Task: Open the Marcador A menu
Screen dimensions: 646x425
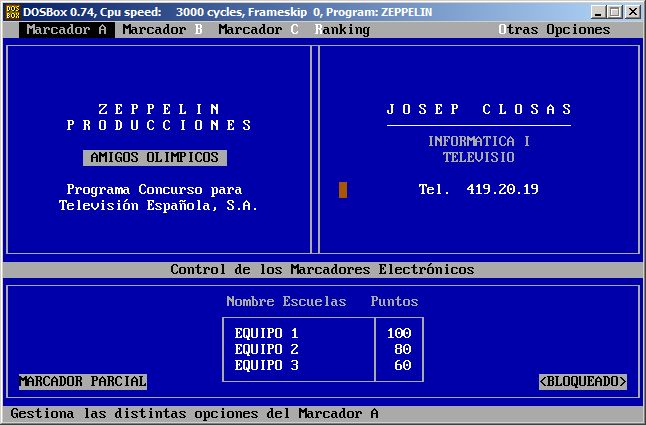Action: coord(66,30)
